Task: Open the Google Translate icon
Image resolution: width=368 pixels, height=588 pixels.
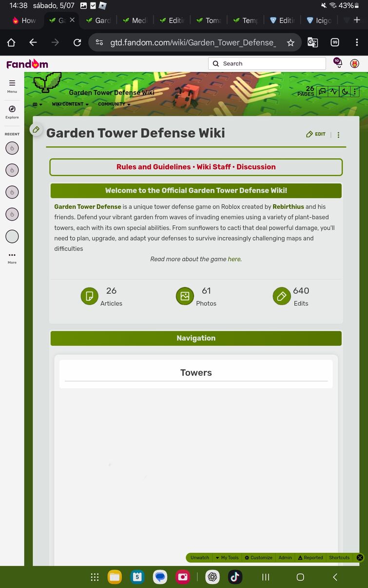Action: (x=312, y=43)
